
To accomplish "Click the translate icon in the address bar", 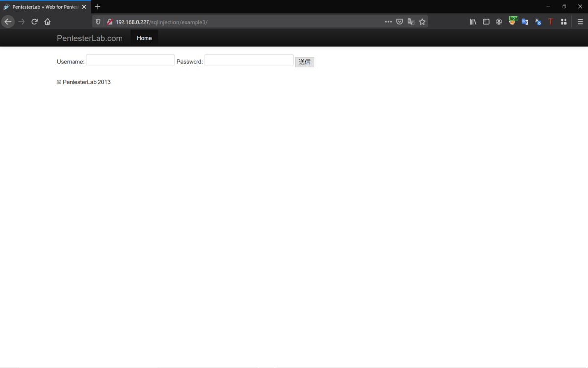I will pos(411,22).
